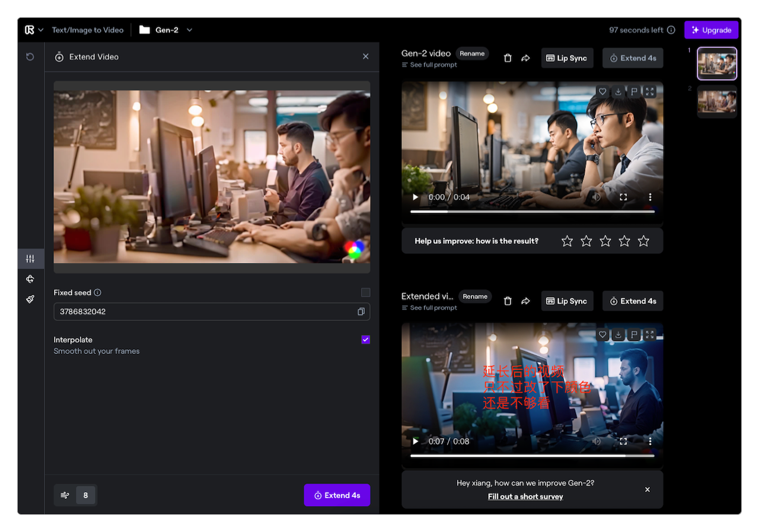Rate the result two stars
Screen dimensions: 759x532
[586, 241]
